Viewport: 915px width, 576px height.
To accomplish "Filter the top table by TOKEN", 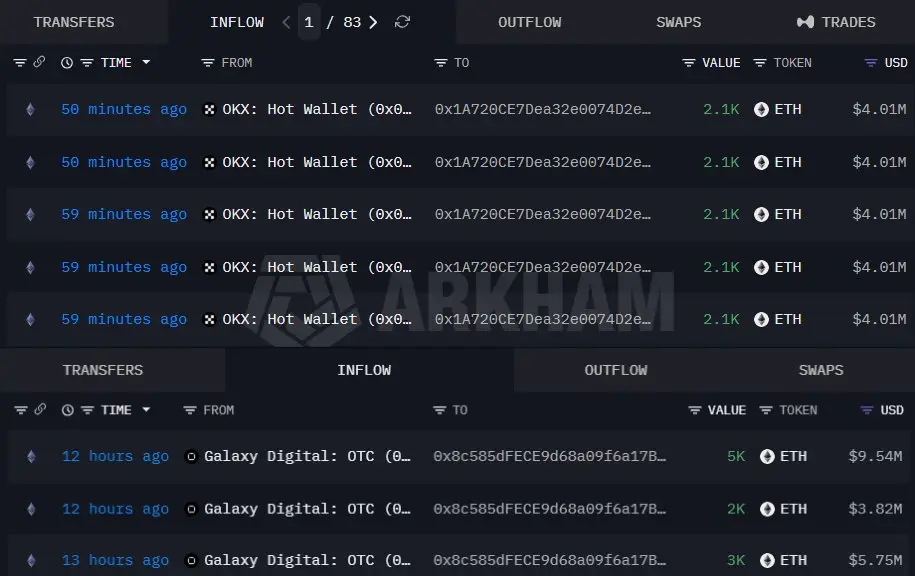I will pos(760,62).
